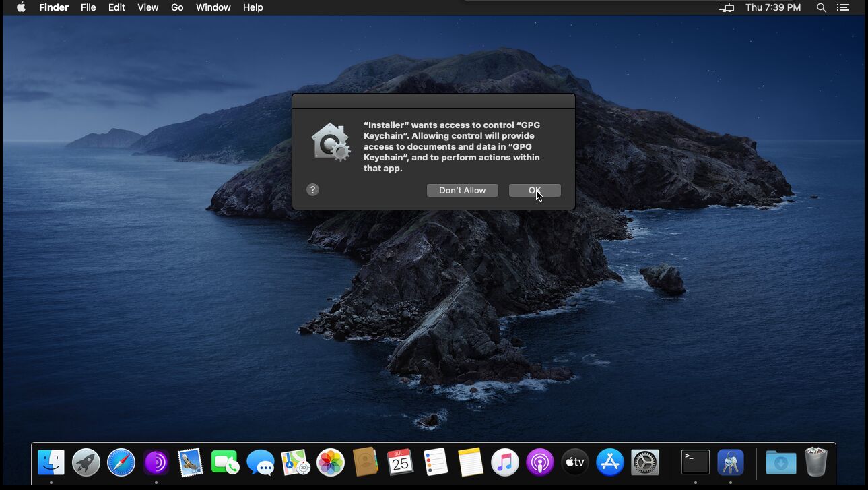Launch Terminal from the Dock
The image size is (868, 490).
pyautogui.click(x=695, y=462)
